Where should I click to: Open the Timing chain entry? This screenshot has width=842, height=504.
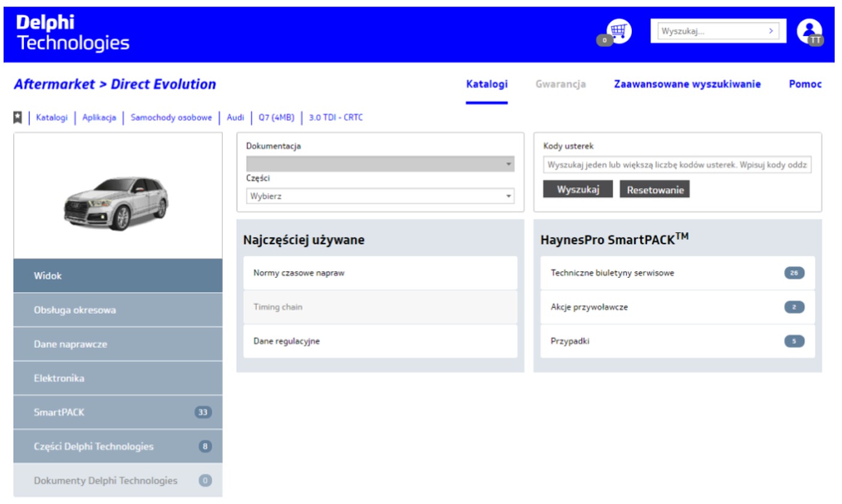click(380, 307)
